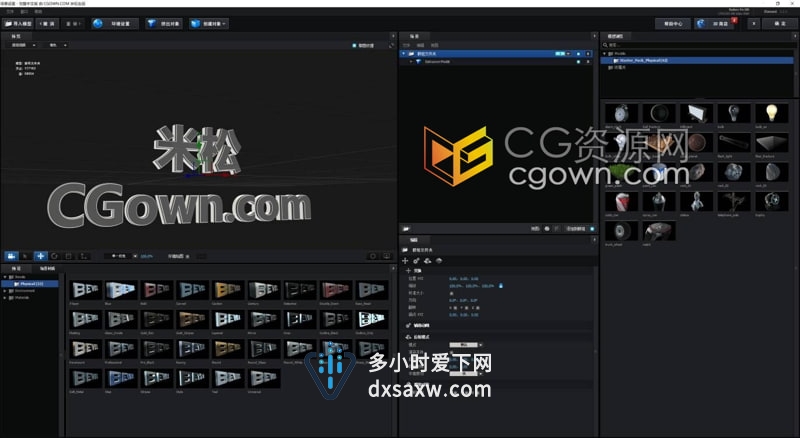Open the third top menu bar item
The image size is (800, 438).
pos(38,11)
